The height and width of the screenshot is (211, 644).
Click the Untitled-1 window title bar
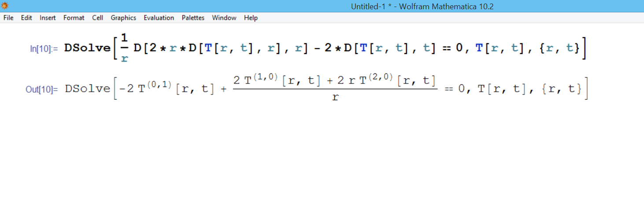[x=422, y=6]
